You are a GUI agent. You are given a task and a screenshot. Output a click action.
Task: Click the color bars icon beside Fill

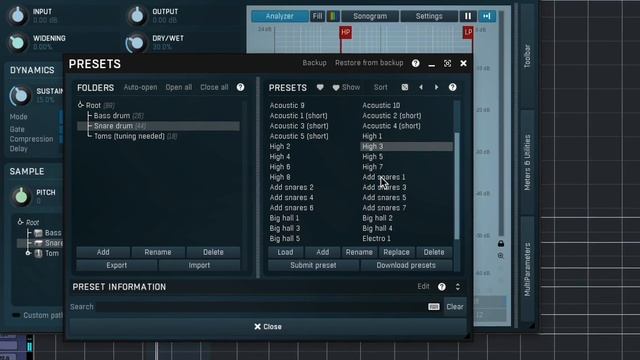(x=333, y=16)
